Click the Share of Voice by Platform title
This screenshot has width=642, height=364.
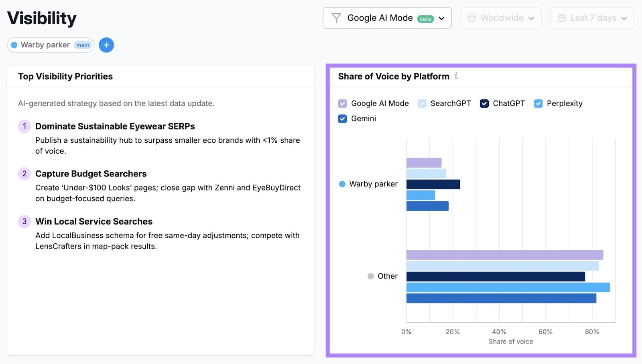[394, 76]
